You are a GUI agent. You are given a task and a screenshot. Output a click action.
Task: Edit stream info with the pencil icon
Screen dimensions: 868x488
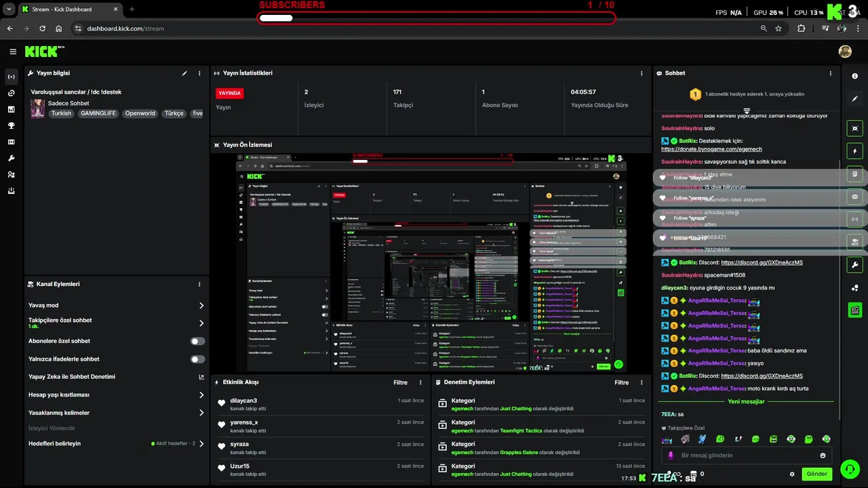tap(184, 73)
